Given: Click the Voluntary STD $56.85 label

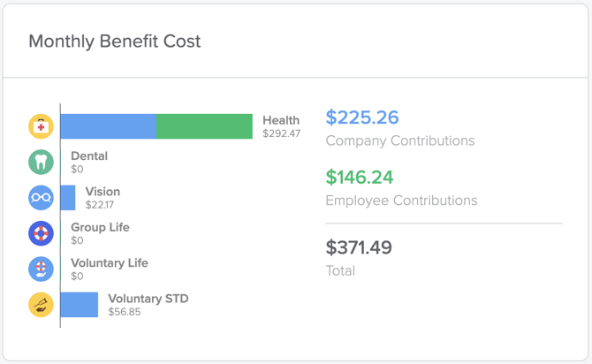Looking at the screenshot, I should click(148, 305).
